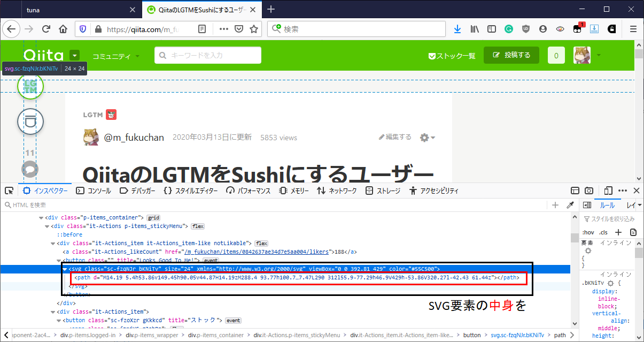Open the Grammarly extension icon
Viewport: 644px width, 342px height.
tap(509, 29)
